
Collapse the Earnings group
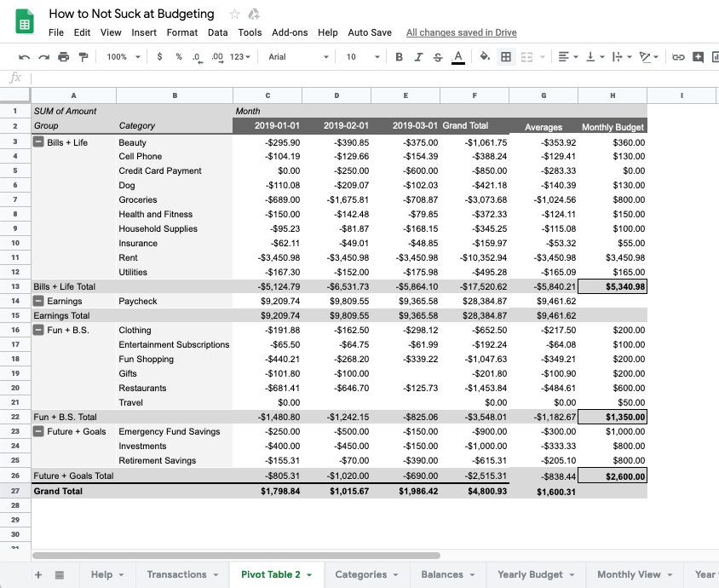39,301
